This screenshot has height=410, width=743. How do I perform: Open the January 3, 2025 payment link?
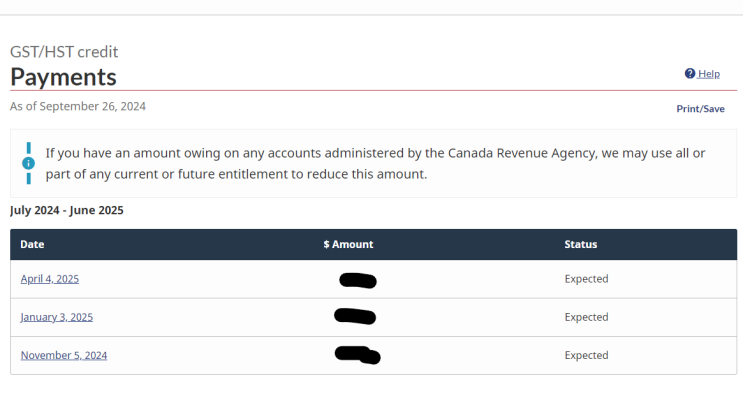click(57, 317)
